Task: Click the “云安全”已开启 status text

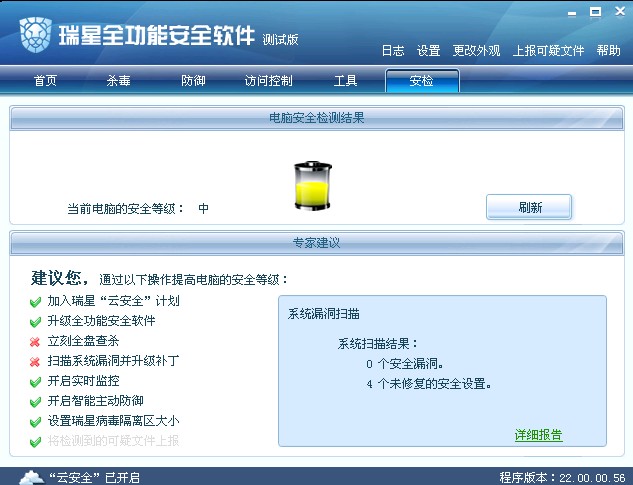Action: coord(94,478)
